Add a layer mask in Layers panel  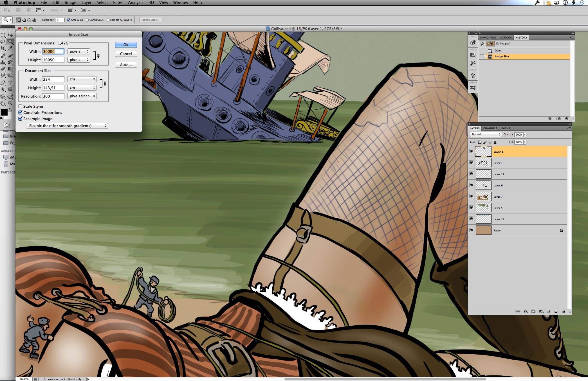coord(533,311)
